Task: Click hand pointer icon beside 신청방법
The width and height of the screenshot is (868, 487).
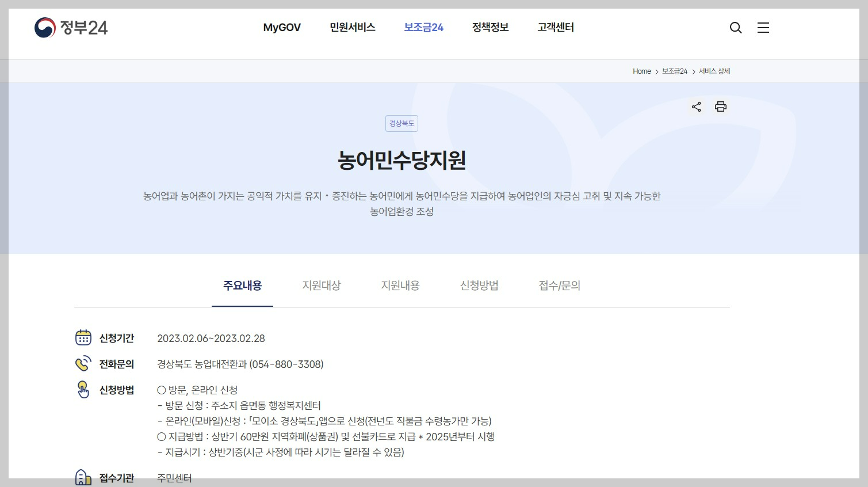Action: click(x=83, y=390)
